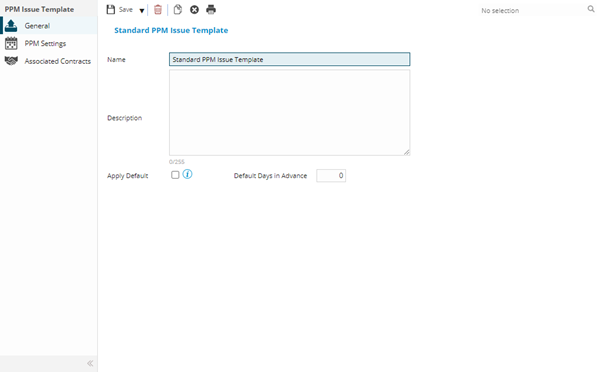Click the Apply Default label

point(127,176)
